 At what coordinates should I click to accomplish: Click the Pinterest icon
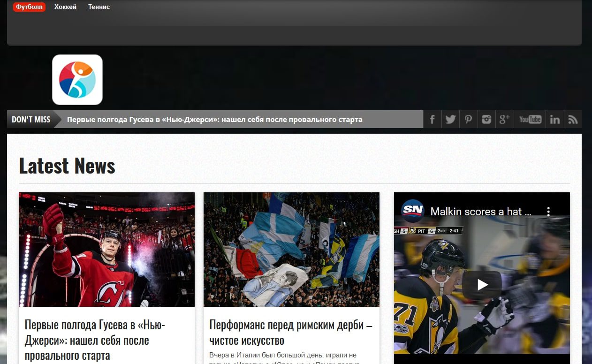[x=468, y=119]
